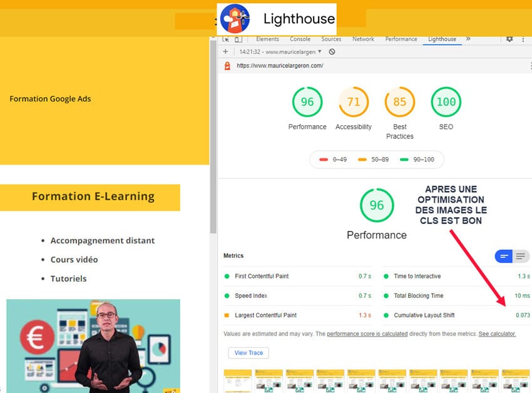Click the Cumulative Layout Shift metric
This screenshot has width=532, height=393.
pos(456,315)
